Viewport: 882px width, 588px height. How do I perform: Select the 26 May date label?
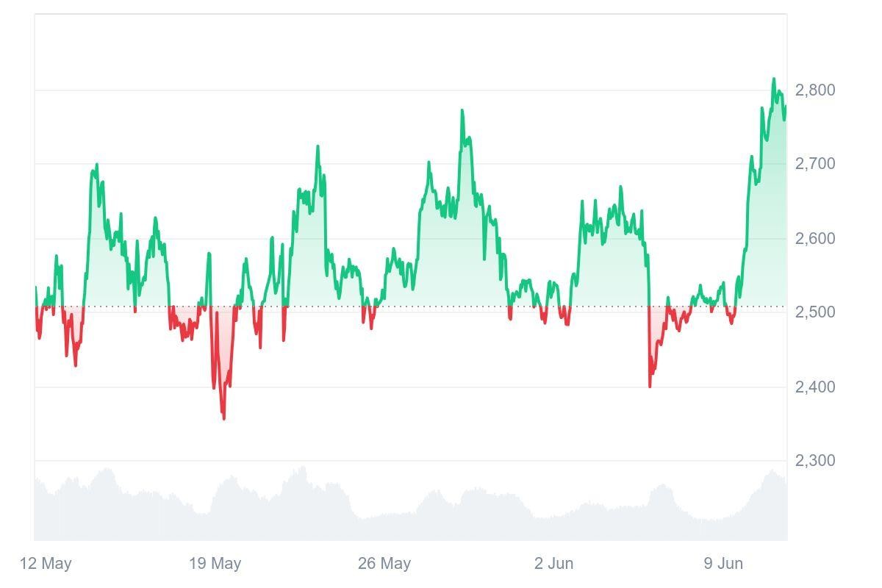pyautogui.click(x=384, y=564)
